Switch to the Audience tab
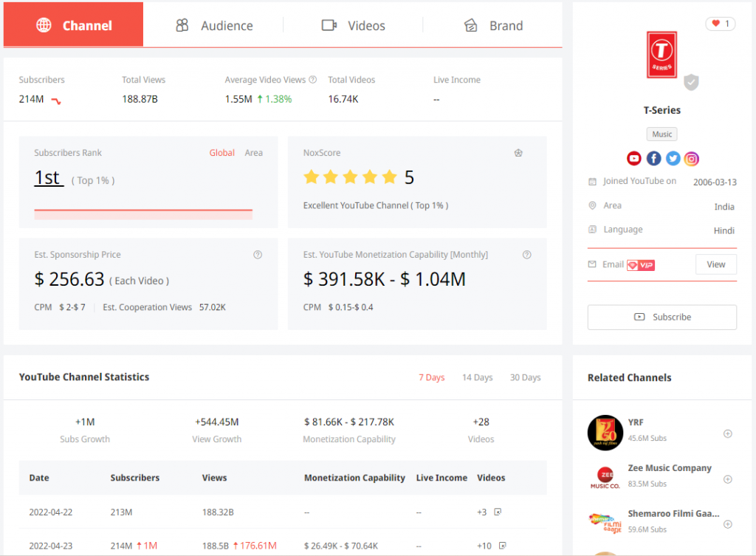The height and width of the screenshot is (556, 756). [215, 25]
